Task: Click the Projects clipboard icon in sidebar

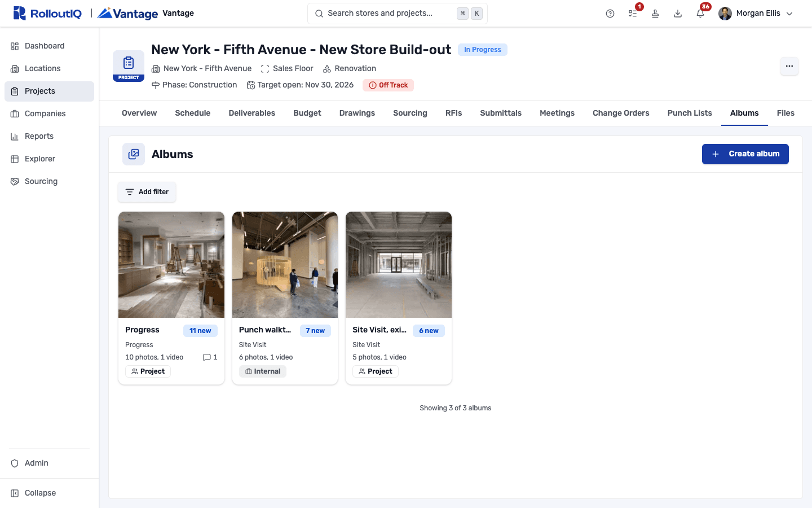Action: point(15,91)
